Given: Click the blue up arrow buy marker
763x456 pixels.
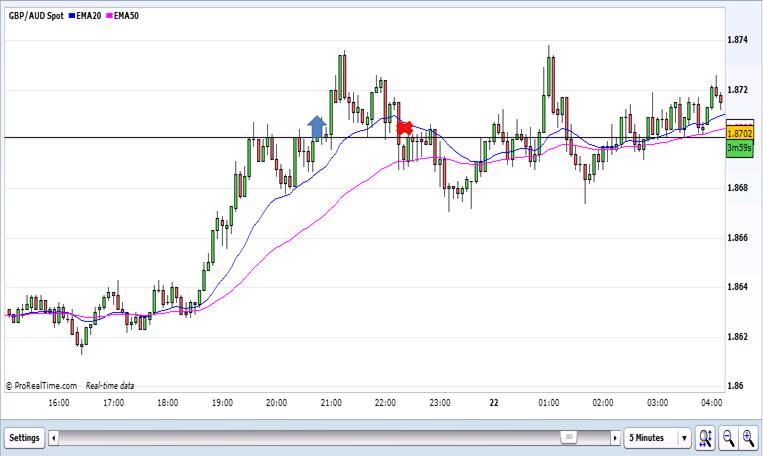Looking at the screenshot, I should [317, 126].
